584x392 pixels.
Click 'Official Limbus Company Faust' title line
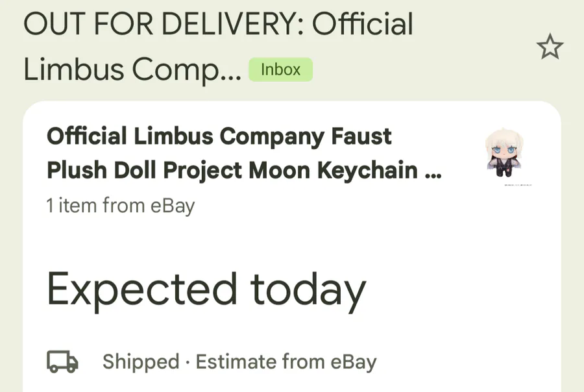tap(219, 136)
